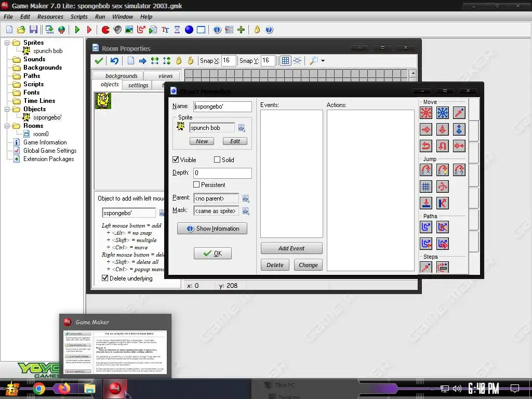
Task: Open Google Chrome from taskbar
Action: [38, 389]
